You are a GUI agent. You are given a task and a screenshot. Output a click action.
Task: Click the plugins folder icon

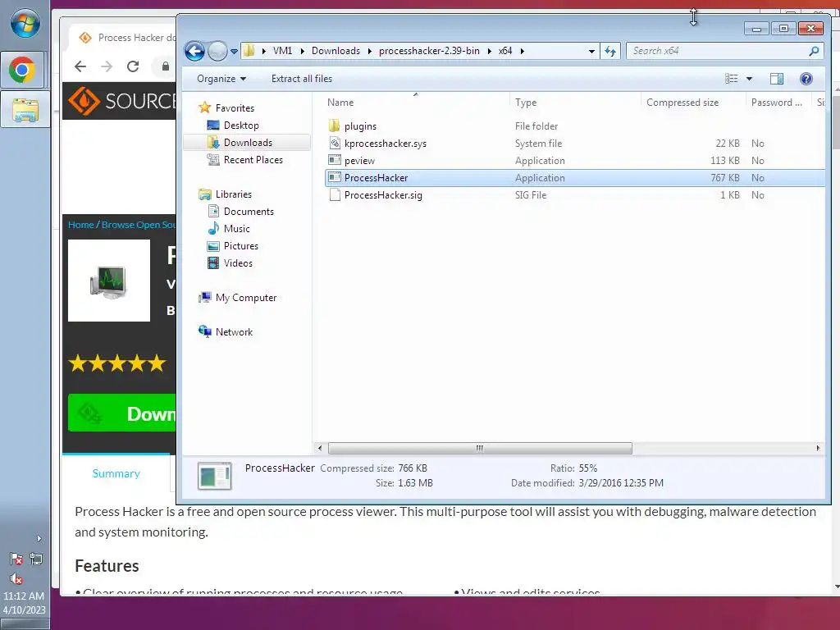(x=335, y=126)
